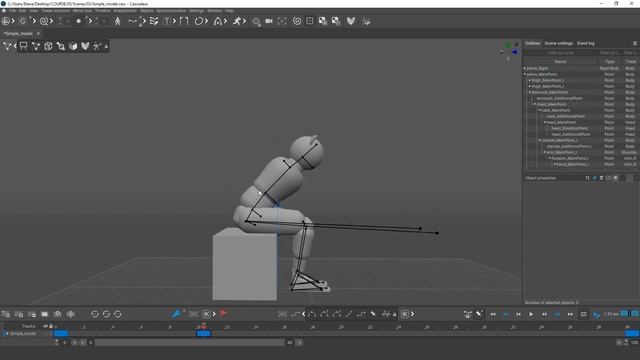Image resolution: width=640 pixels, height=360 pixels.
Task: Switch to the Event log tab
Action: (x=586, y=43)
